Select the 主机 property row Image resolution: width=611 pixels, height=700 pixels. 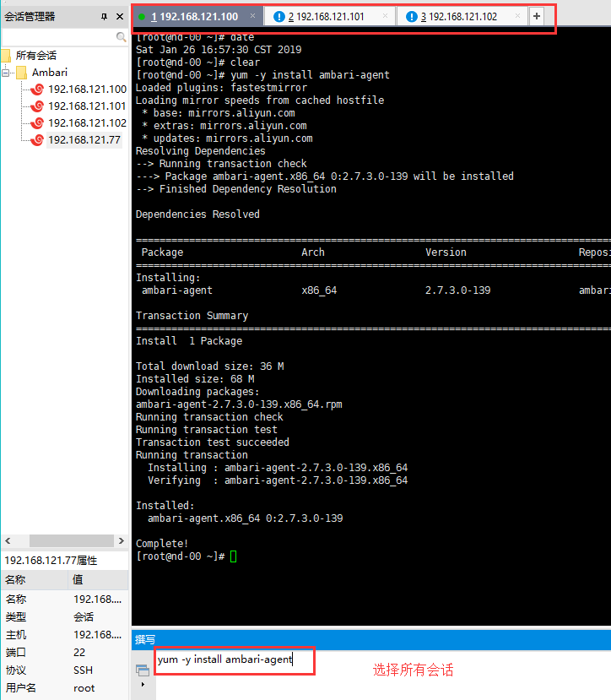pos(64,634)
